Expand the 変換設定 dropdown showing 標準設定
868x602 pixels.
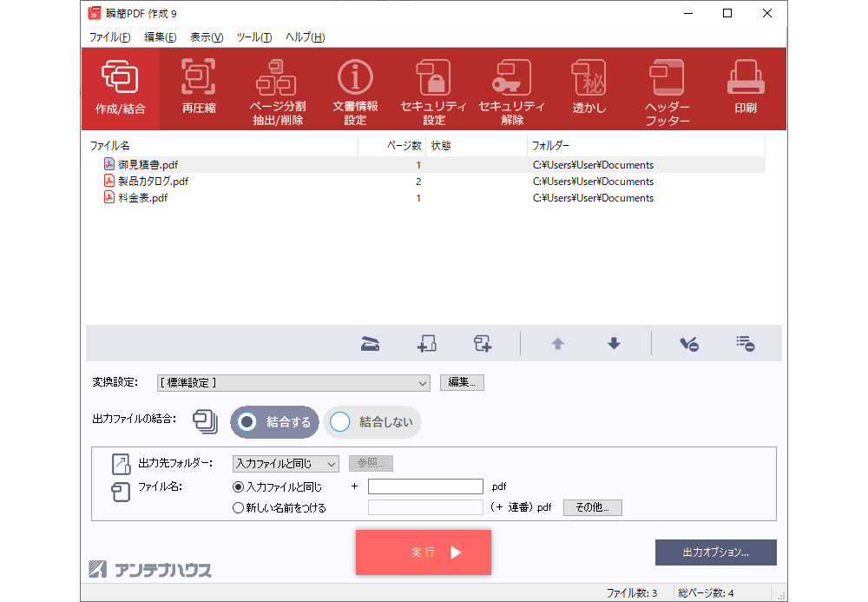[x=293, y=383]
